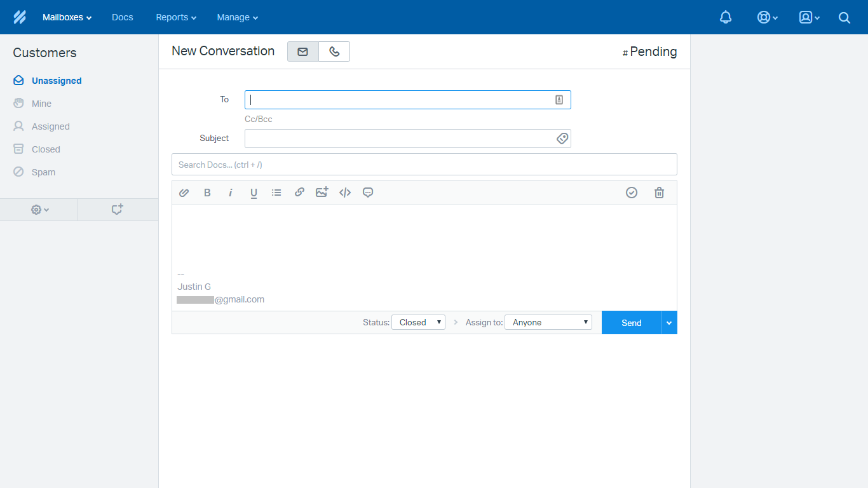Discard draft with trash icon
Viewport: 868px width, 488px height.
click(x=660, y=193)
